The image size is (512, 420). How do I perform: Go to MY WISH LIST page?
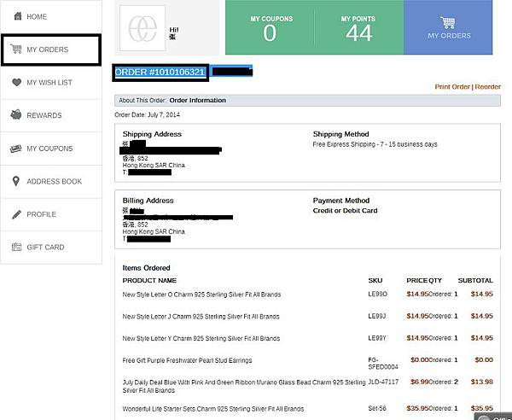(51, 83)
